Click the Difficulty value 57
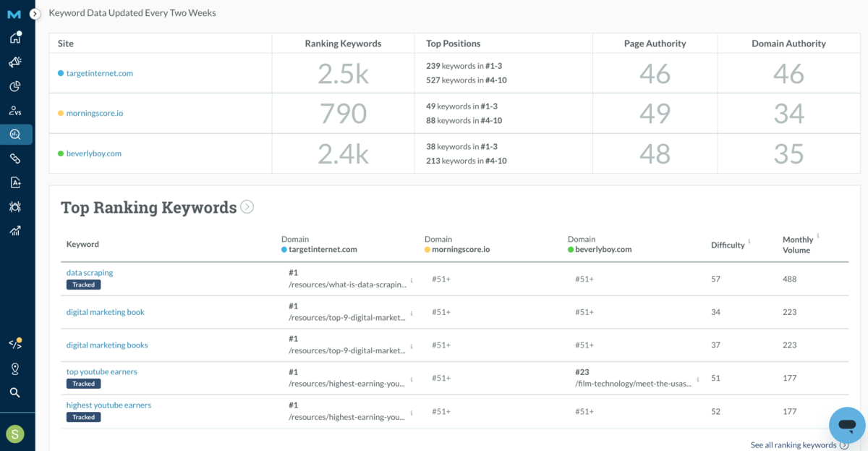The image size is (868, 451). (x=715, y=279)
